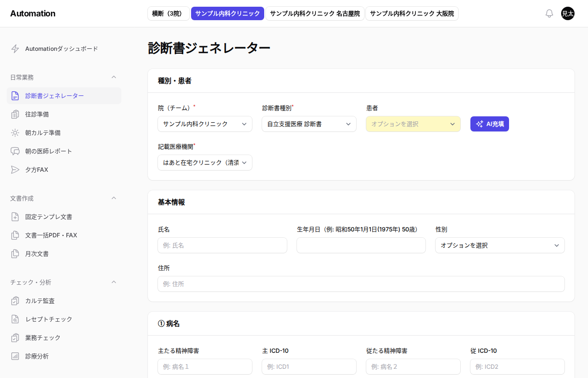588x378 pixels.
Task: Open 朝の医師レポート in sidebar
Action: pos(64,151)
